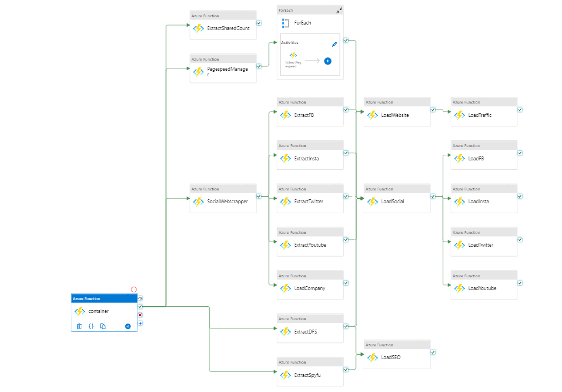
Task: Select the ExtractPagespeed function inside the ForEach loop
Action: [294, 57]
